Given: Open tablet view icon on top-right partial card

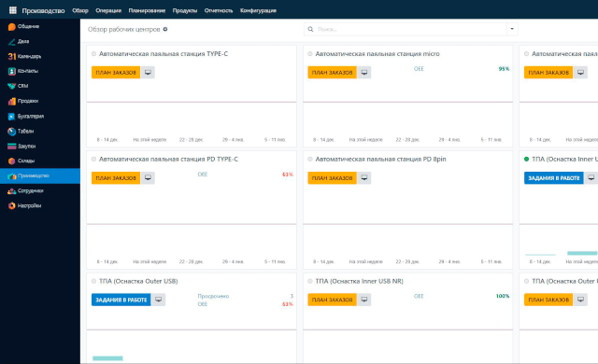Looking at the screenshot, I should [580, 73].
